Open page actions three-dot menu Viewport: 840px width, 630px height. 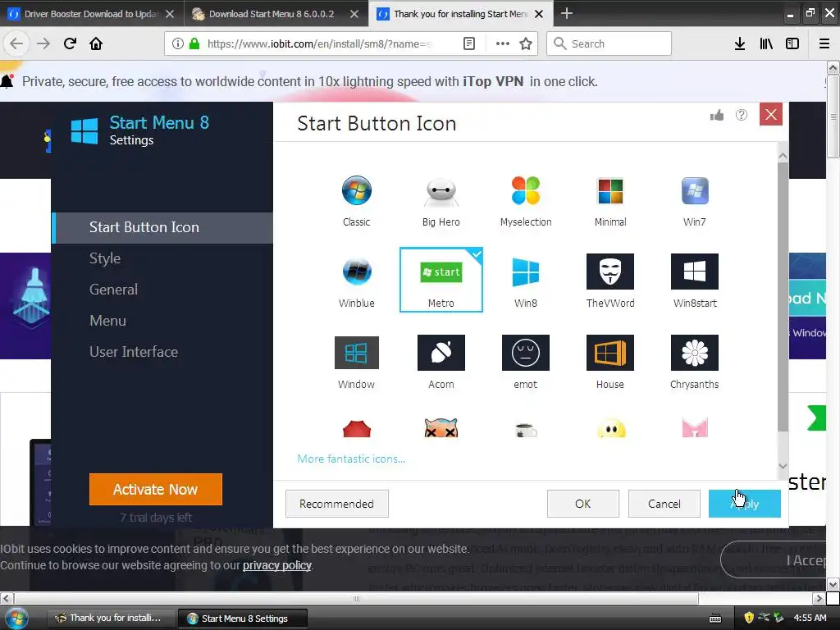(503, 43)
